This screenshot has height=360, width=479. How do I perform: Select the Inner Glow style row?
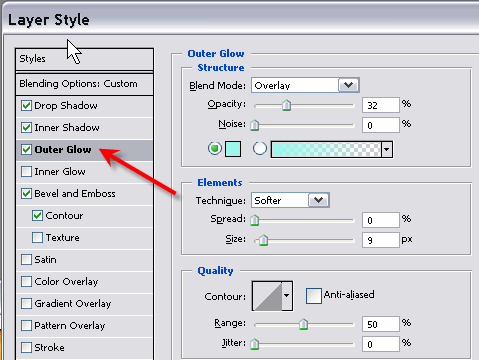(x=84, y=172)
